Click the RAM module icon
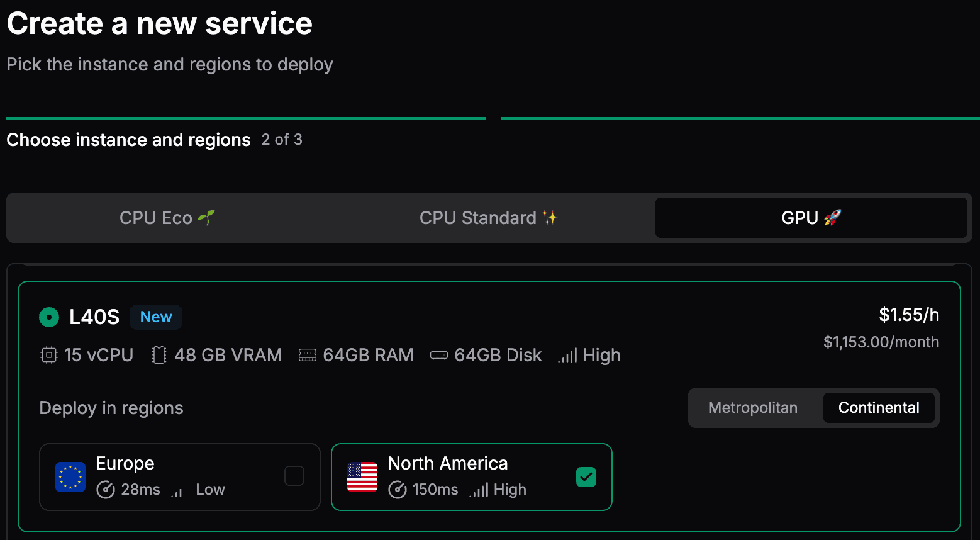 pyautogui.click(x=308, y=356)
